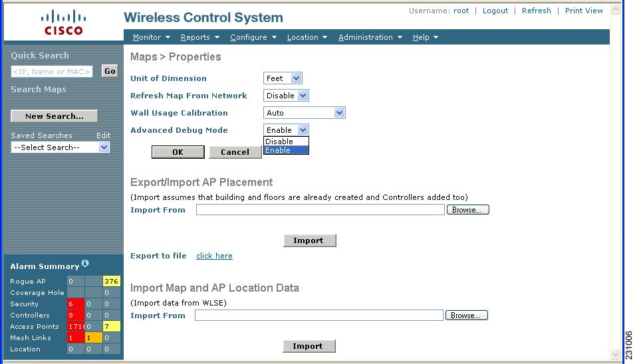Click Security red alarm count 6
Image resolution: width=635 pixels, height=364 pixels.
pos(76,304)
